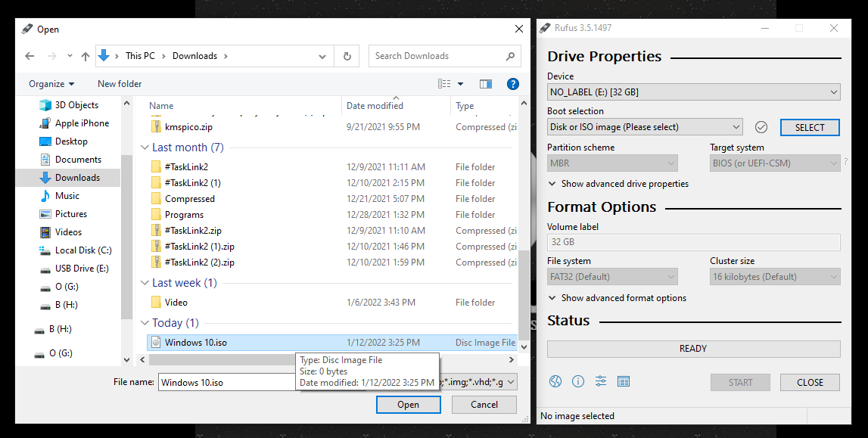Screen dimensions: 868x438
Task: Show the Rufus log icon
Action: [x=624, y=382]
